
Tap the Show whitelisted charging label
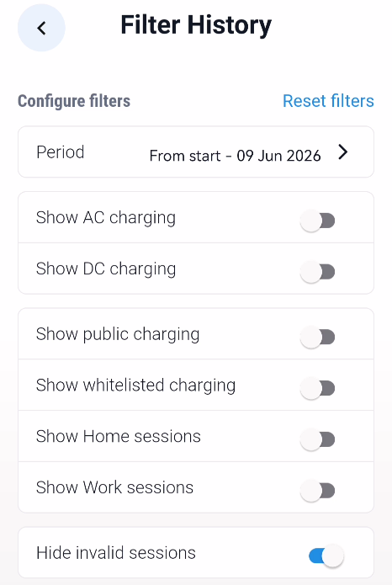[x=135, y=385]
